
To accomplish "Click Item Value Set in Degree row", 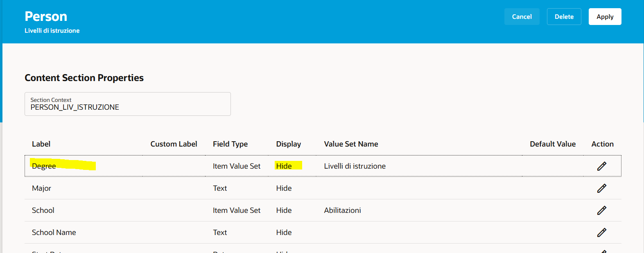I will [x=237, y=166].
